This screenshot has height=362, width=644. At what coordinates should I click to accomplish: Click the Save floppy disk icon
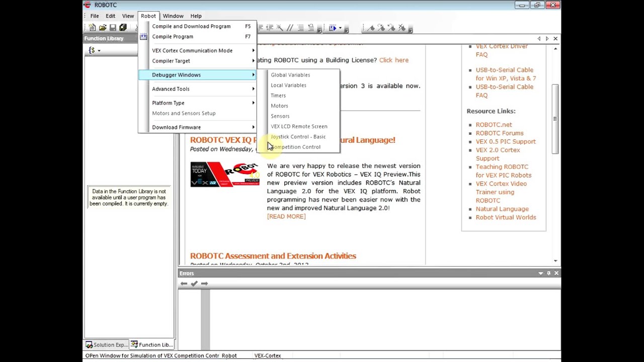(x=113, y=28)
